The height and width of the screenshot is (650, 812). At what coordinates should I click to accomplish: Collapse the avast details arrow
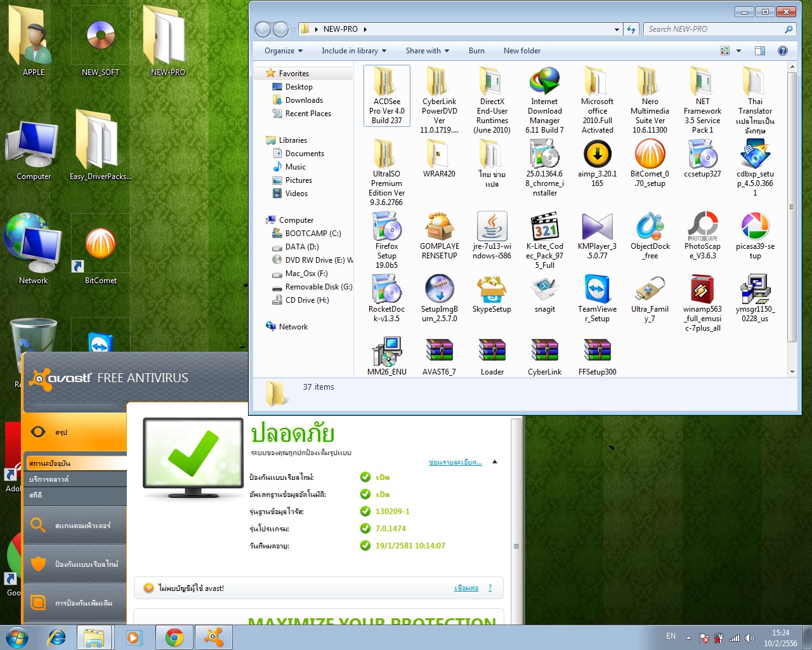point(495,462)
